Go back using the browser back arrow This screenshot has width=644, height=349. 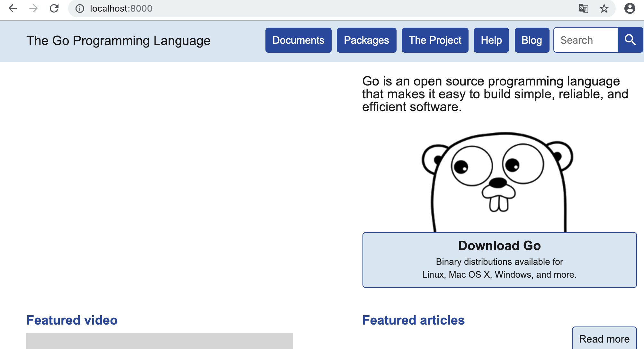pyautogui.click(x=13, y=8)
